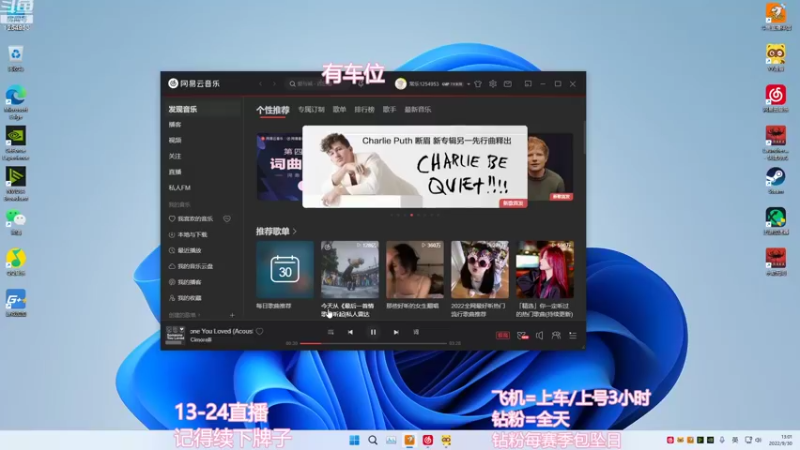Collapse the 创建的歌单 section
Viewport: 800px width, 450px height.
pos(185,315)
